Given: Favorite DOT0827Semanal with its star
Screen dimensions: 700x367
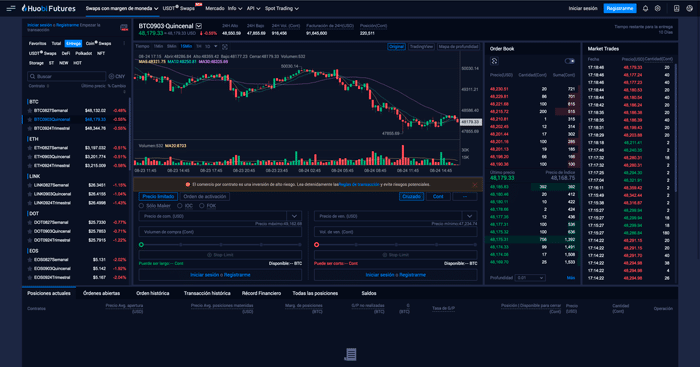Looking at the screenshot, I should coord(30,222).
